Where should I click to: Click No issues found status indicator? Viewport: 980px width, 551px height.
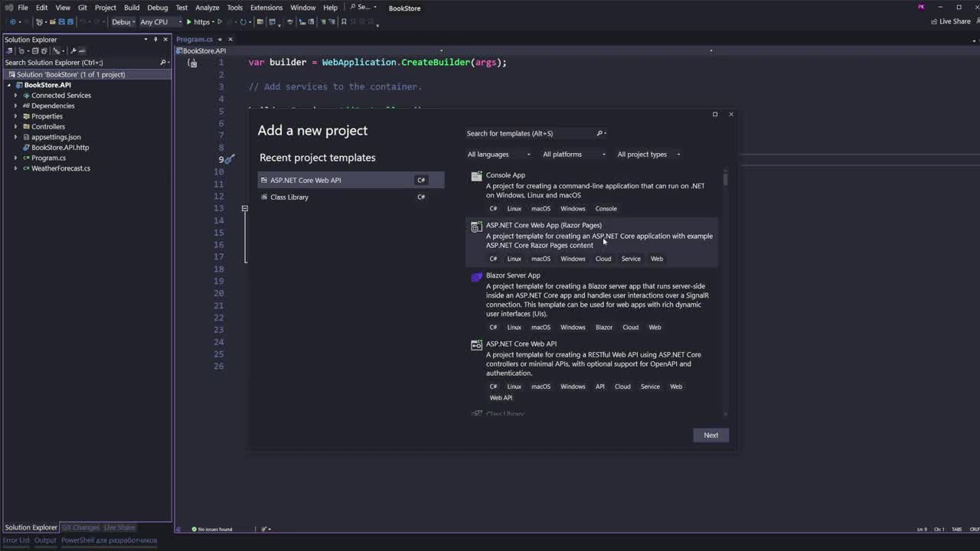point(211,529)
